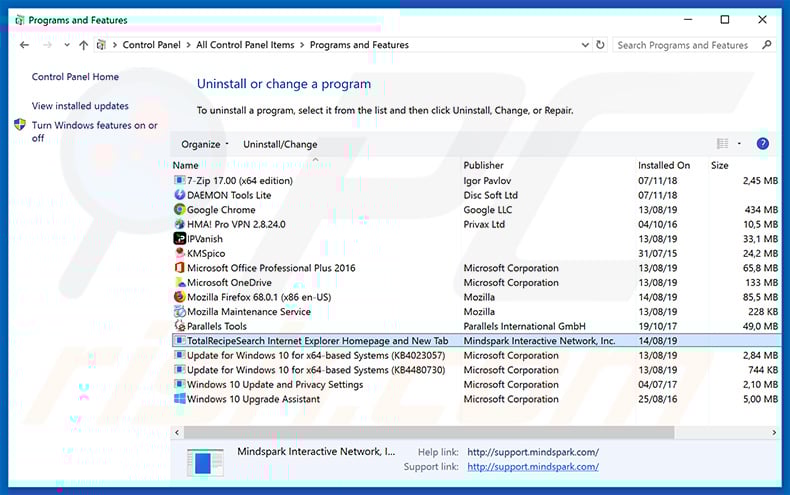Click the horizontal scrollbar thumb
This screenshot has height=495, width=790.
pos(429,432)
